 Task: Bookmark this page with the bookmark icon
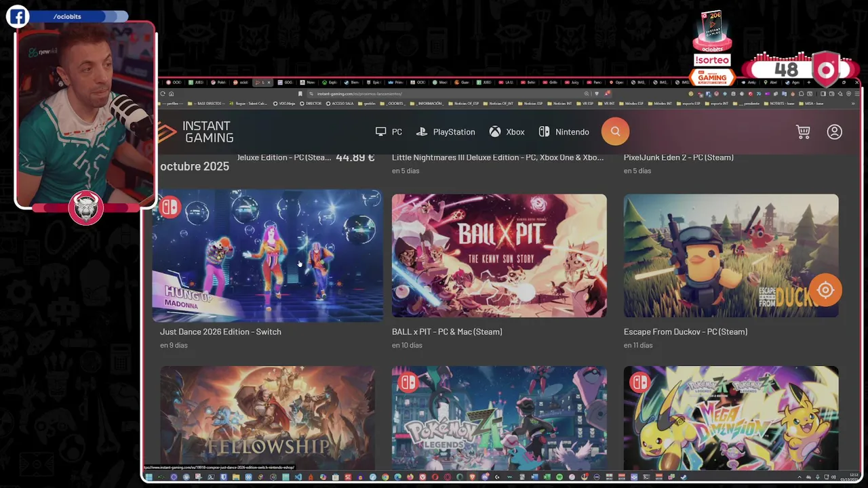pos(300,94)
